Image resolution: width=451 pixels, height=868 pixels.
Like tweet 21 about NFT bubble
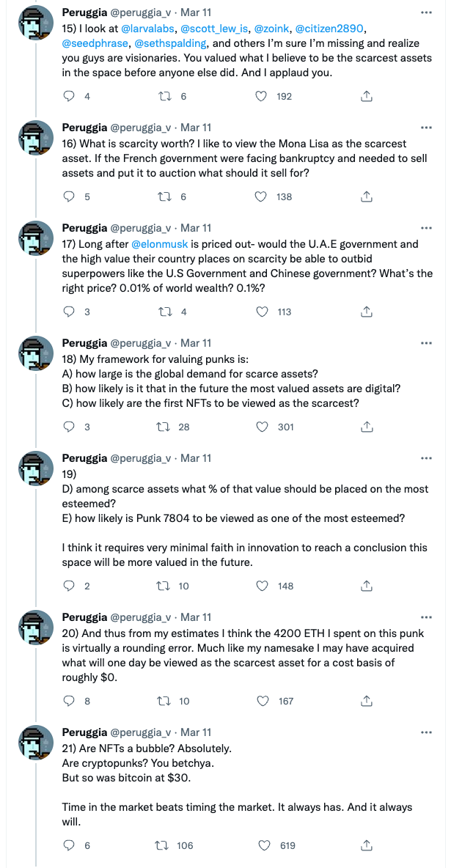pyautogui.click(x=264, y=845)
